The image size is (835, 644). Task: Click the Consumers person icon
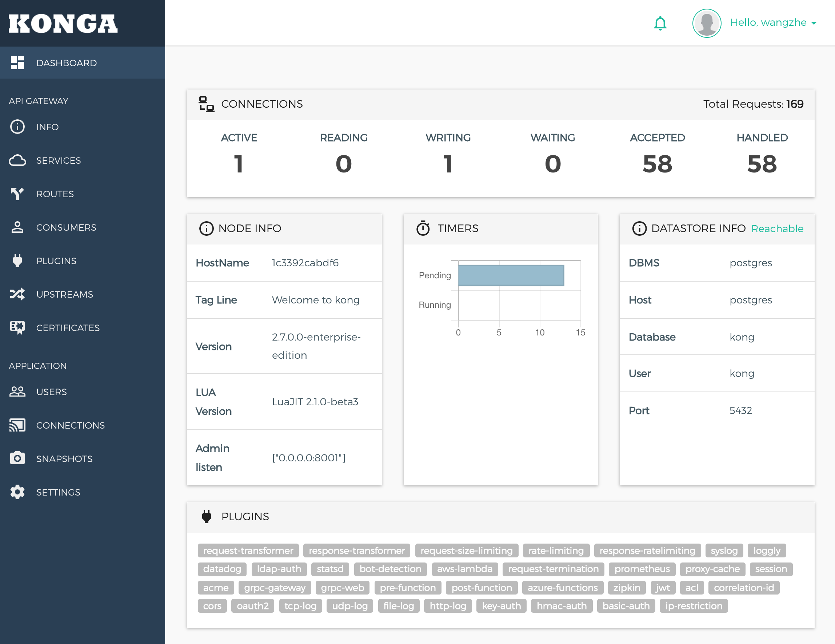(17, 227)
